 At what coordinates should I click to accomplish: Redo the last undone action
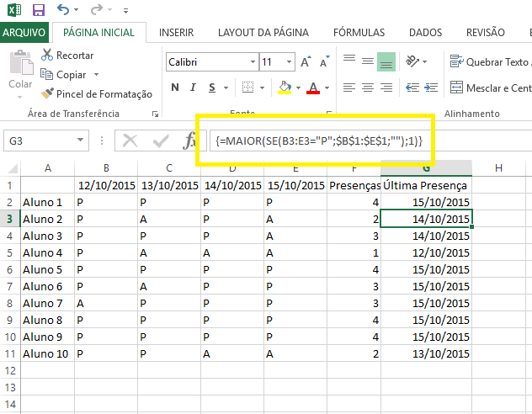pos(96,9)
